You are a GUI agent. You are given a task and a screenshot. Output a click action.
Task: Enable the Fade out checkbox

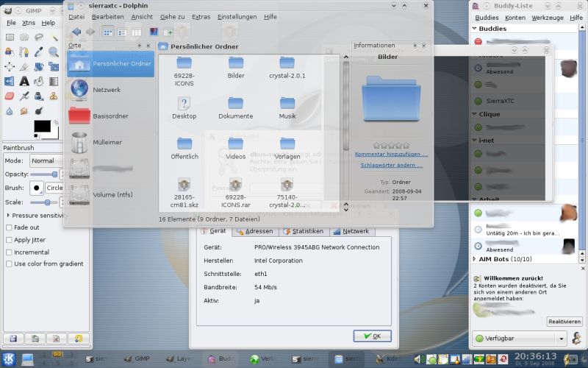[10, 227]
